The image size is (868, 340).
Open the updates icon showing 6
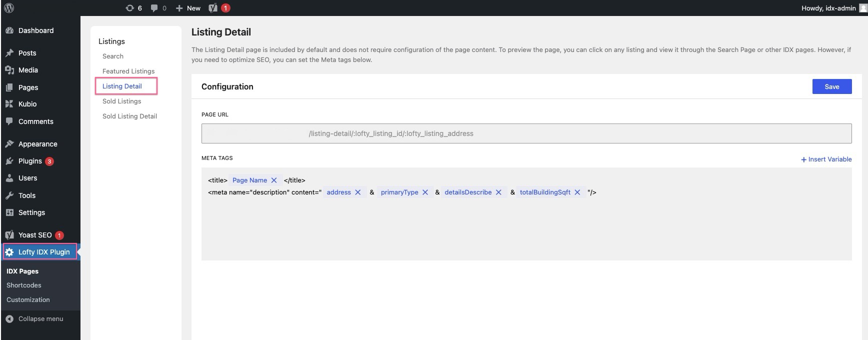point(133,8)
